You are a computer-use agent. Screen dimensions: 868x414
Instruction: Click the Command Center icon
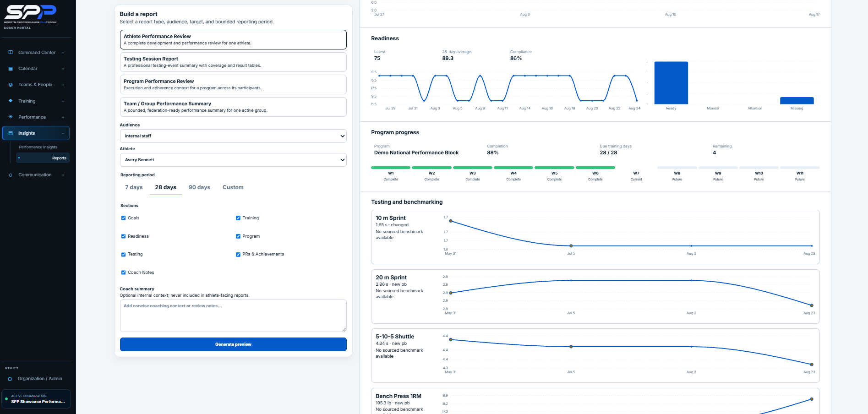click(11, 53)
